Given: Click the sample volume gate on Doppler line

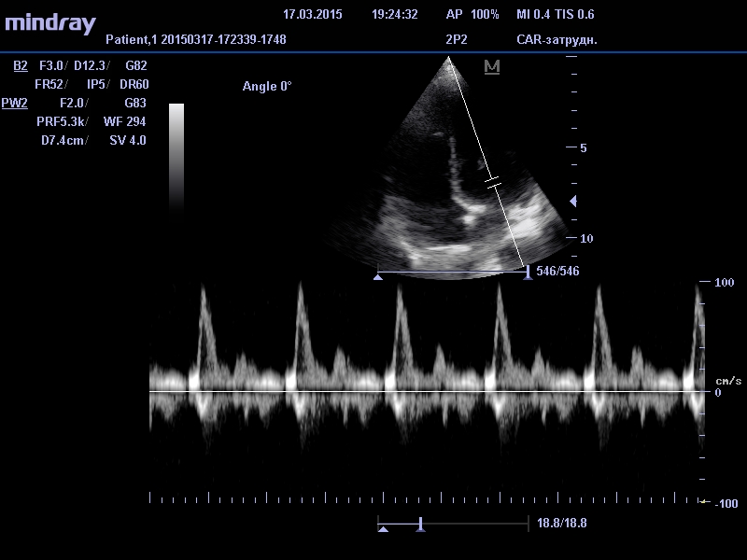Looking at the screenshot, I should point(492,182).
